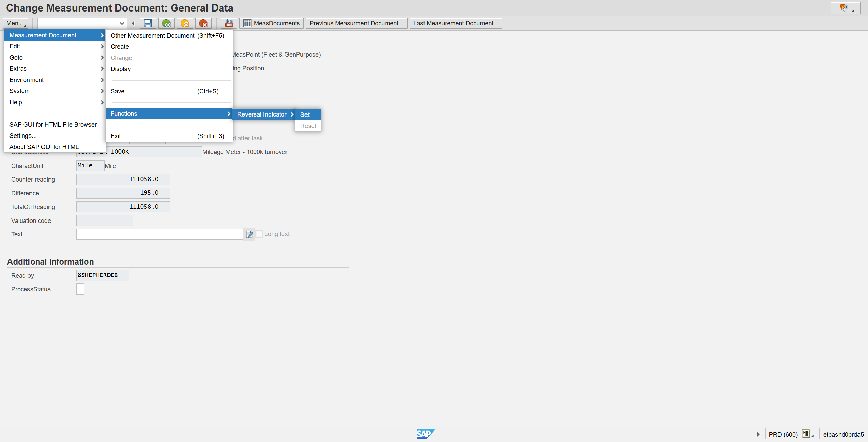
Task: Open the Functions submenu entry
Action: [x=169, y=114]
